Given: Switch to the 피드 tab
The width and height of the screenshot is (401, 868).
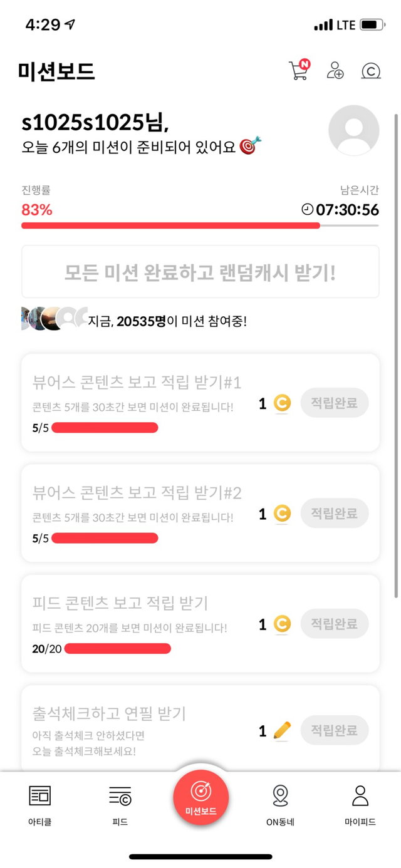Looking at the screenshot, I should (120, 805).
